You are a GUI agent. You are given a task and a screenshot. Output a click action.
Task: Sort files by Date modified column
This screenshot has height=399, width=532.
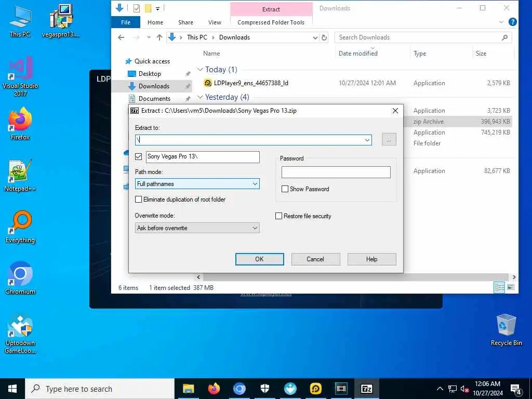358,54
